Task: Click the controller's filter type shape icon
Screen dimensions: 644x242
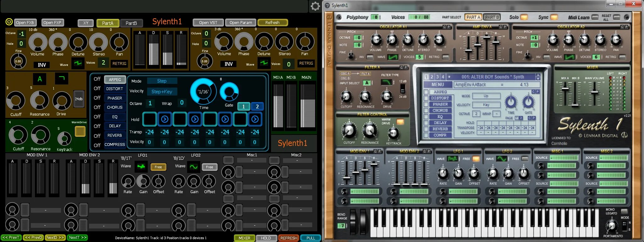Action: click(62, 78)
